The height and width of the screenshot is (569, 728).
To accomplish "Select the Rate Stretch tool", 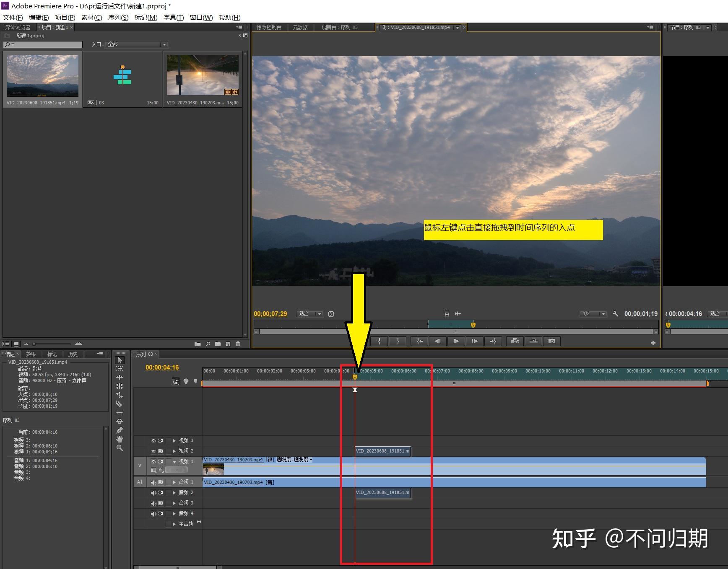I will click(x=120, y=395).
